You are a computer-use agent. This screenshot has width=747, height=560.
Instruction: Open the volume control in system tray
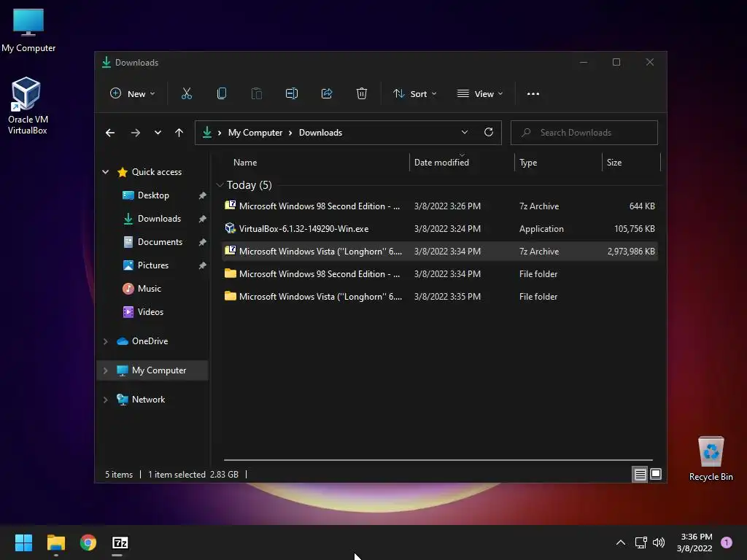[659, 542]
